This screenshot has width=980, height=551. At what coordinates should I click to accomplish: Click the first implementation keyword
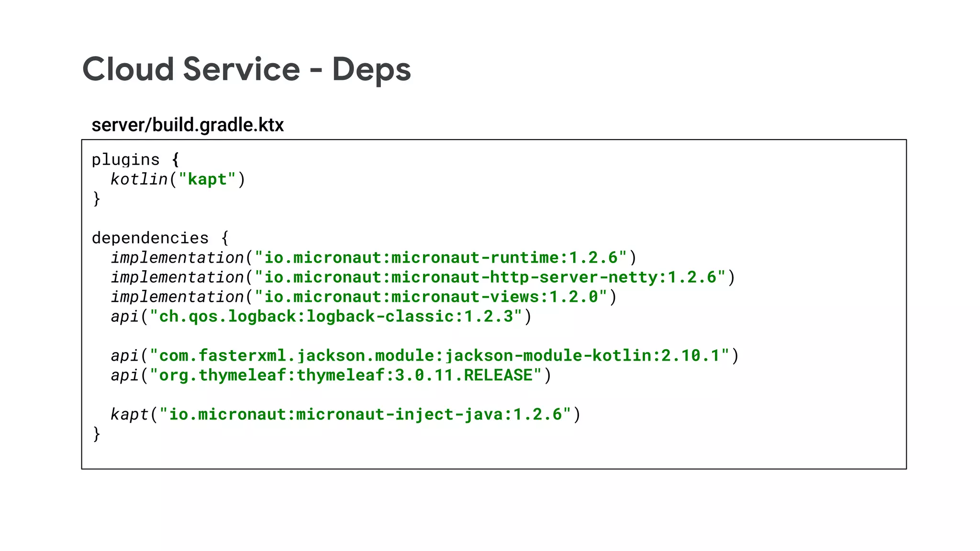(x=178, y=257)
